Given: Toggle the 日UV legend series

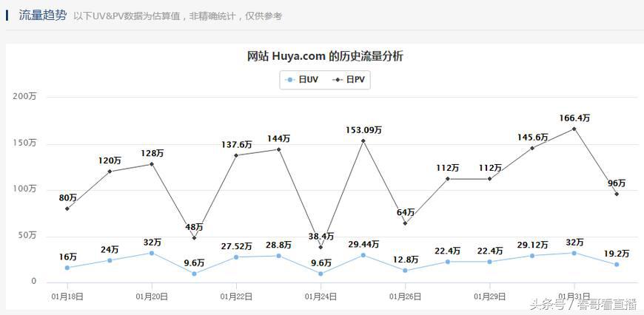Looking at the screenshot, I should coord(301,80).
